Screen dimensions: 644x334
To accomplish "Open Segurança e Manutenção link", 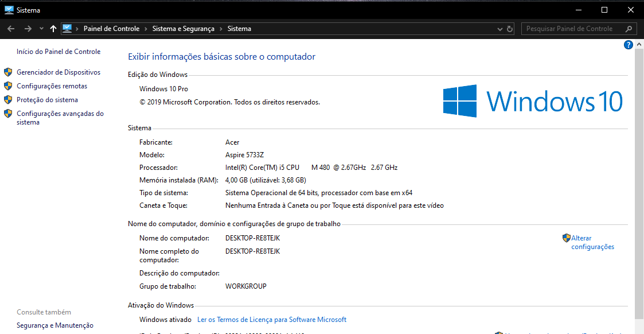I will coord(55,325).
